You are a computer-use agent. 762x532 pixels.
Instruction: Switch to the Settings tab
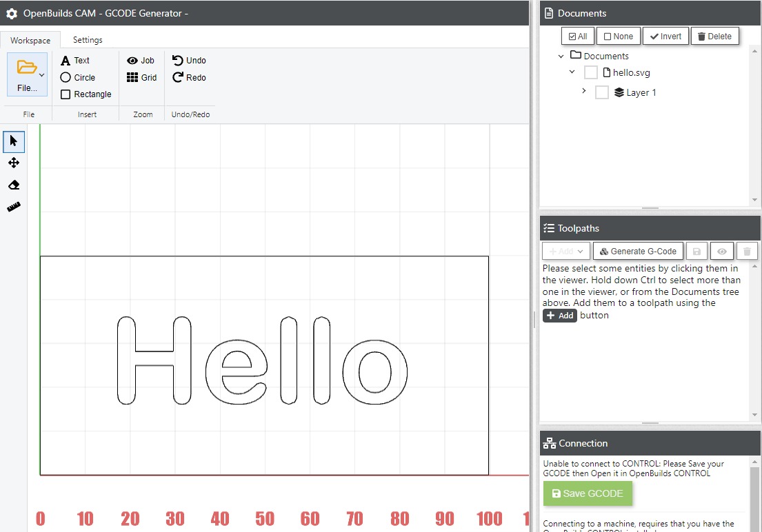coord(87,40)
